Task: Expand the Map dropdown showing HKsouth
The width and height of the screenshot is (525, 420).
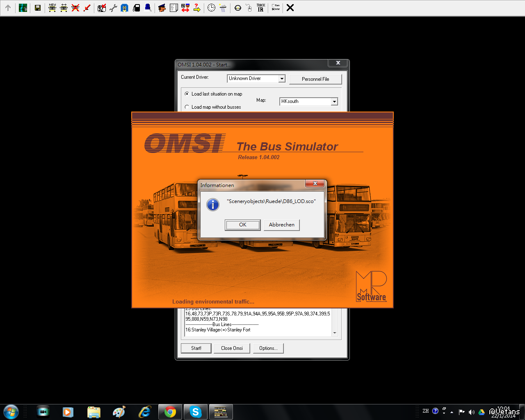Action: point(334,102)
